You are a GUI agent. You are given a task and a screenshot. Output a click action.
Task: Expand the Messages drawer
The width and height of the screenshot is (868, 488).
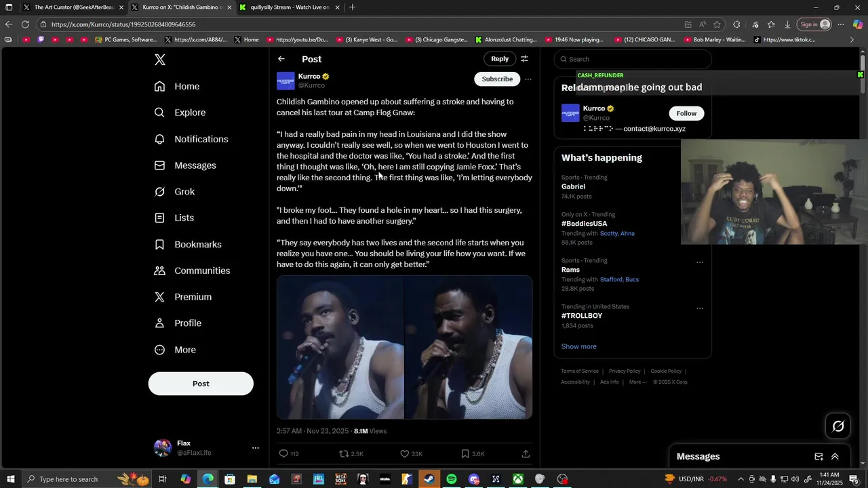tap(835, 457)
